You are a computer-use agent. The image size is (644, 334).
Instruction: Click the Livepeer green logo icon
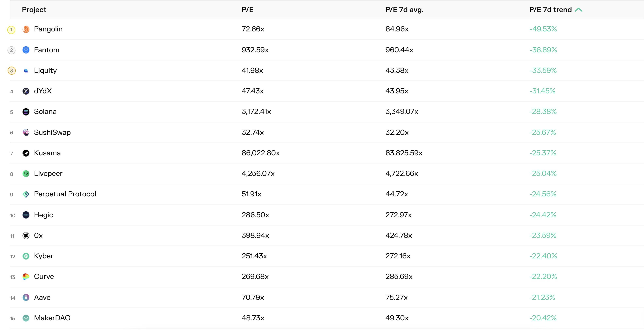[26, 174]
